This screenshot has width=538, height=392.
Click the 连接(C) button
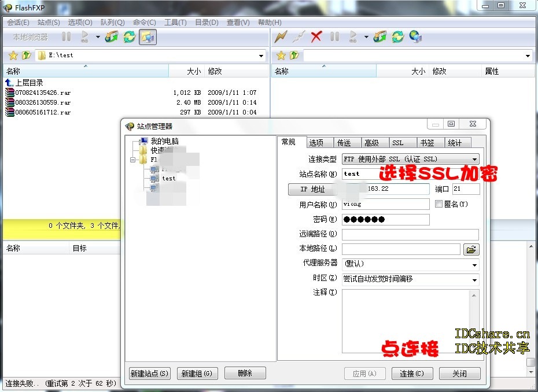click(412, 373)
